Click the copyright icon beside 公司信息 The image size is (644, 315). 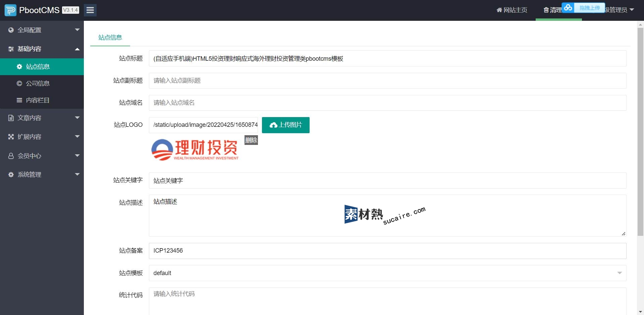(x=19, y=83)
